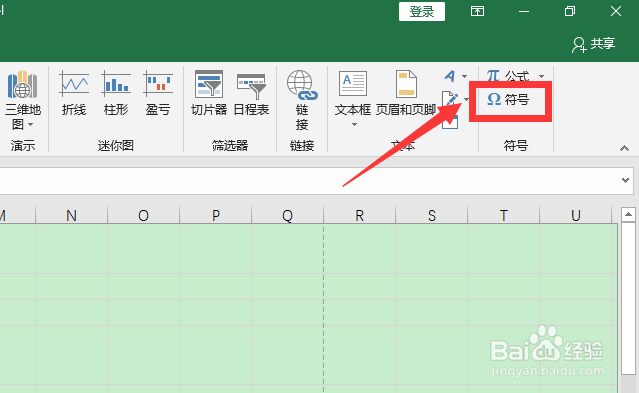Open Ribbon Display Options icon
Viewport: 639px width, 393px height.
(478, 11)
